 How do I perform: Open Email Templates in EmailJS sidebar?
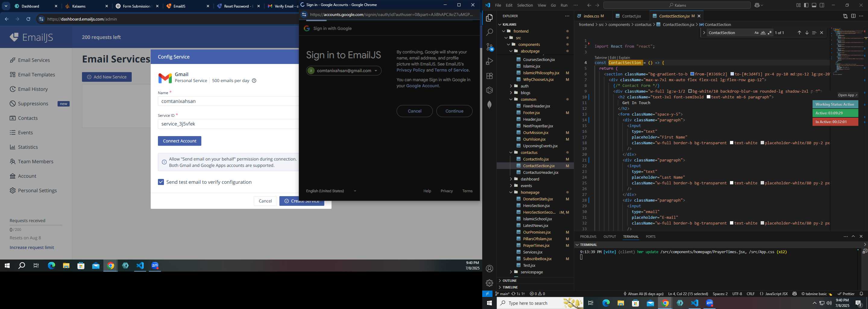(36, 75)
